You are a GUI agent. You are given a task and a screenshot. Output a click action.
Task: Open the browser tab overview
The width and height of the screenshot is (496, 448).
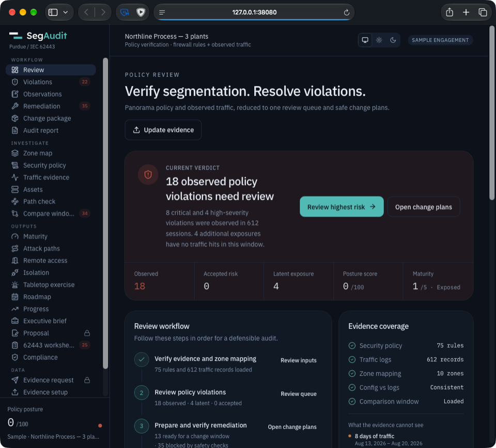point(483,12)
